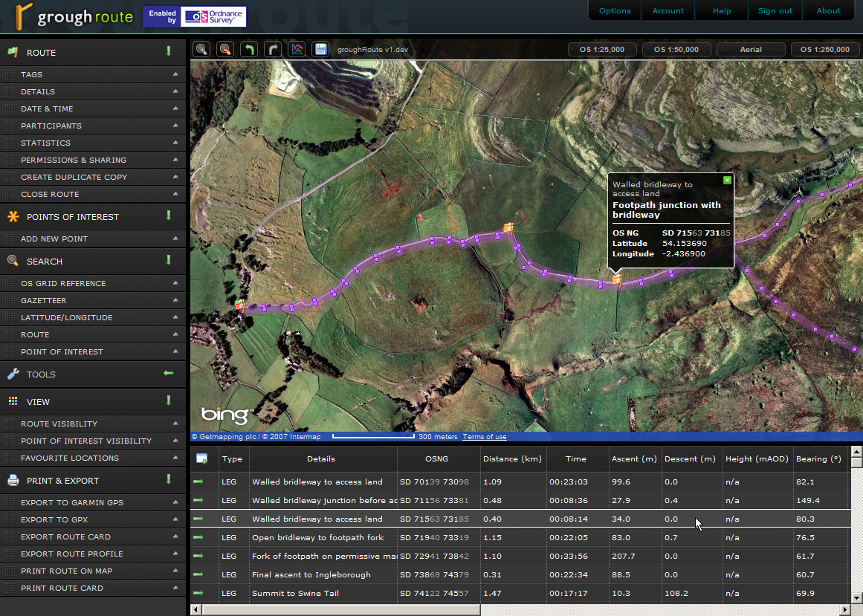This screenshot has height=616, width=863.
Task: Click the orange waypoint flag below popup
Action: pyautogui.click(x=616, y=279)
